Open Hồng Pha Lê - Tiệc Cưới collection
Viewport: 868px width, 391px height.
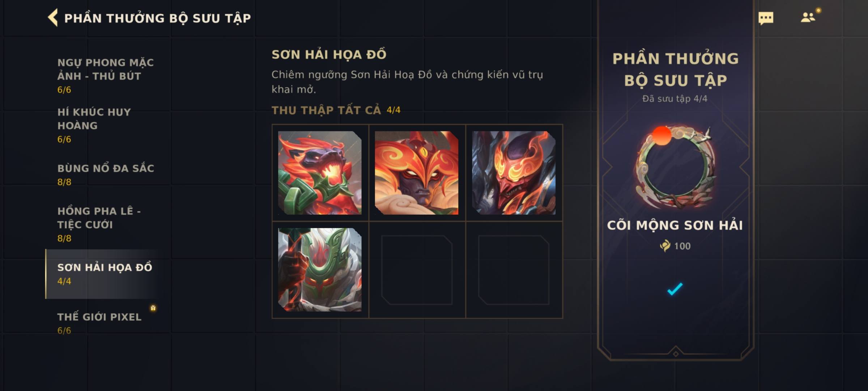(99, 224)
